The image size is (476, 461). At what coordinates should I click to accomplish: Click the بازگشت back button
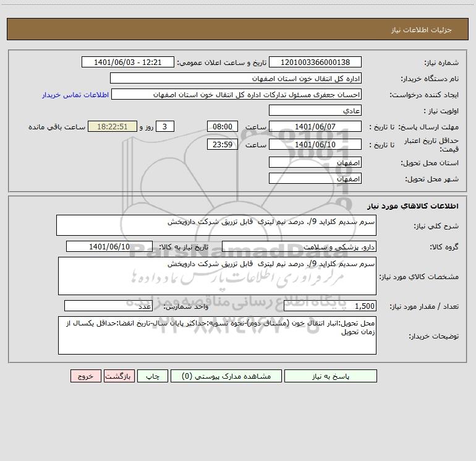[x=119, y=376]
